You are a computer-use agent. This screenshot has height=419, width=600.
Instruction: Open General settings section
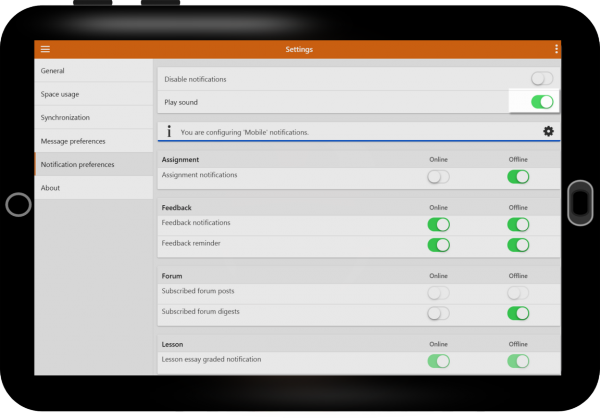(x=95, y=71)
